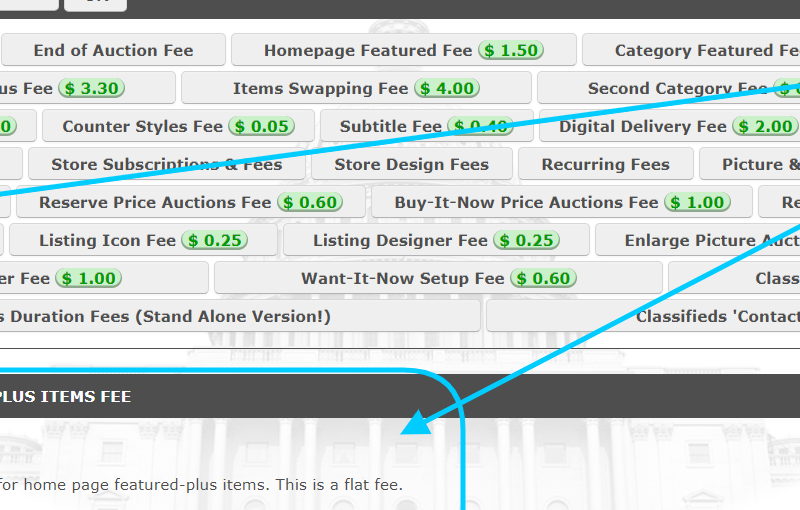Select the Store Design Fees tab
The image size is (800, 510).
pos(412,164)
